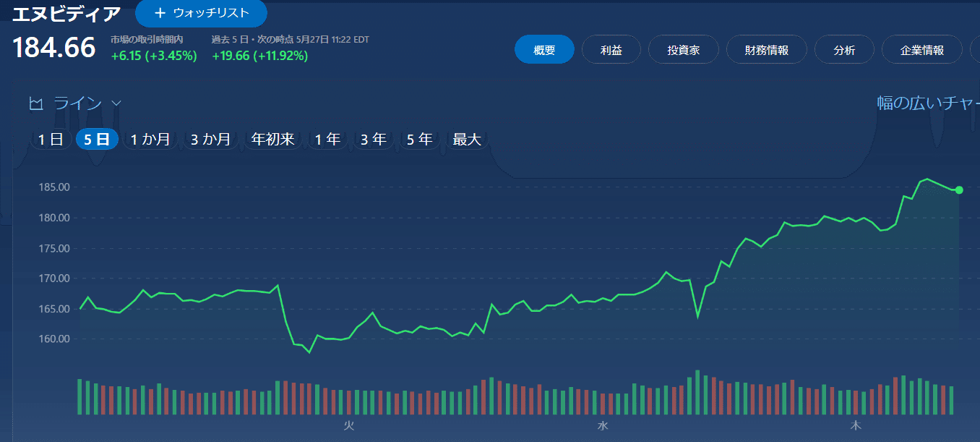The height and width of the screenshot is (442, 980).
Task: Open the ライン chart style selector
Action: tap(75, 103)
